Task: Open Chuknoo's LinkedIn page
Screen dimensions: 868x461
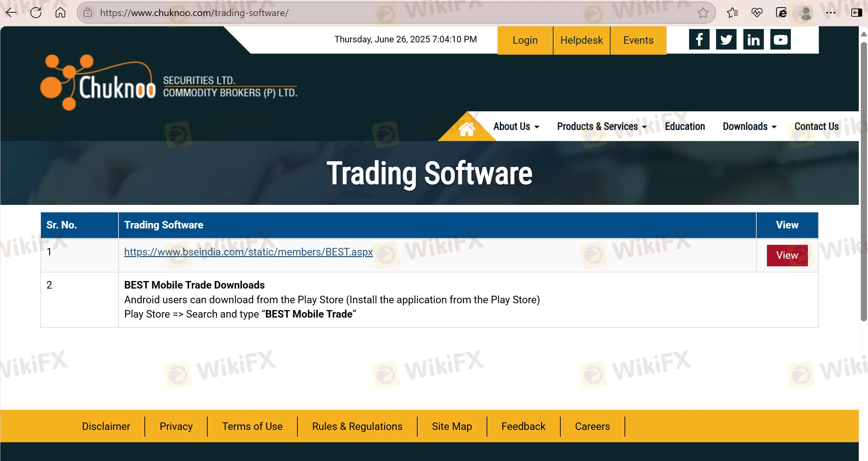Action: tap(753, 39)
